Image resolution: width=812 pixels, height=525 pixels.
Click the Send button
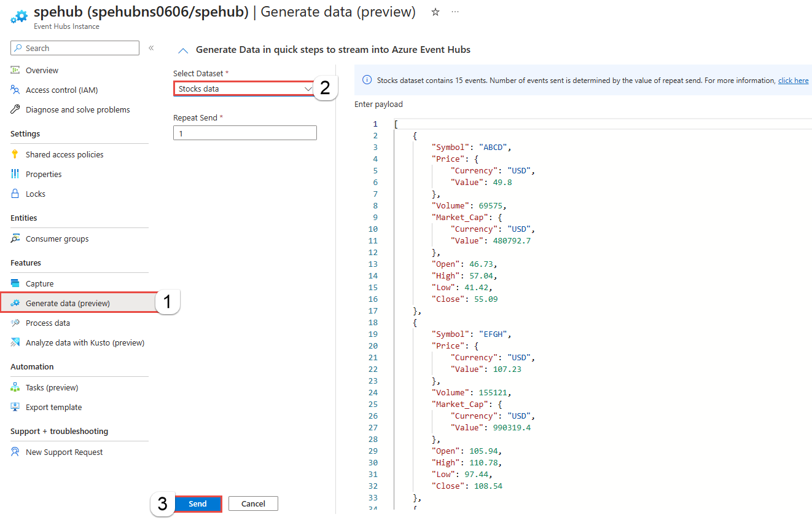198,503
